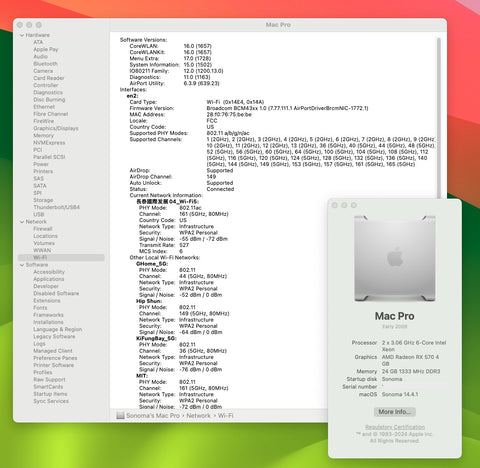Collapse the Software section in sidebar
This screenshot has width=480, height=468.
(22, 265)
